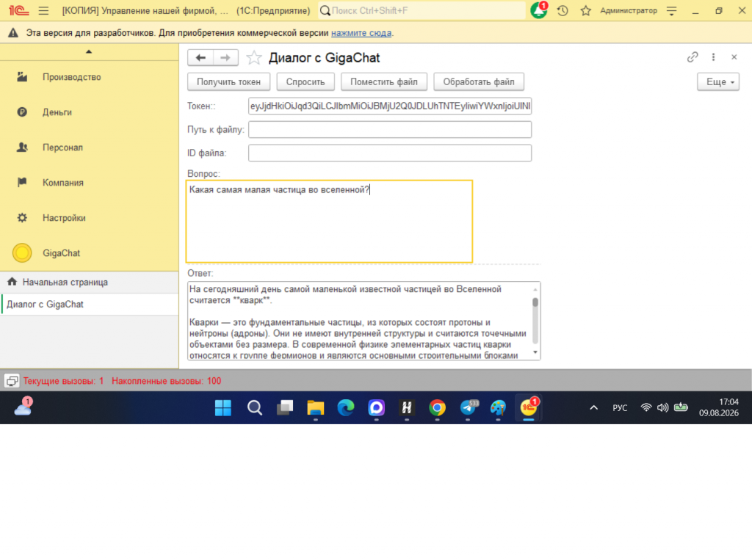Click performance indicator window icon
This screenshot has width=752, height=560.
pyautogui.click(x=12, y=381)
